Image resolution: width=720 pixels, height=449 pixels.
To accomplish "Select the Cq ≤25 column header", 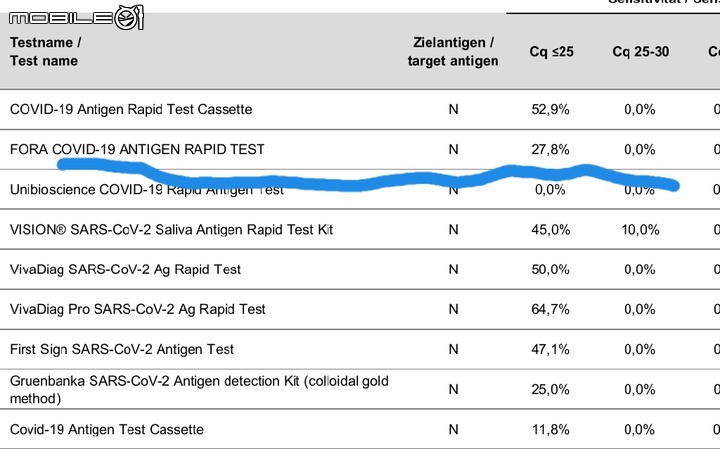I will click(551, 51).
